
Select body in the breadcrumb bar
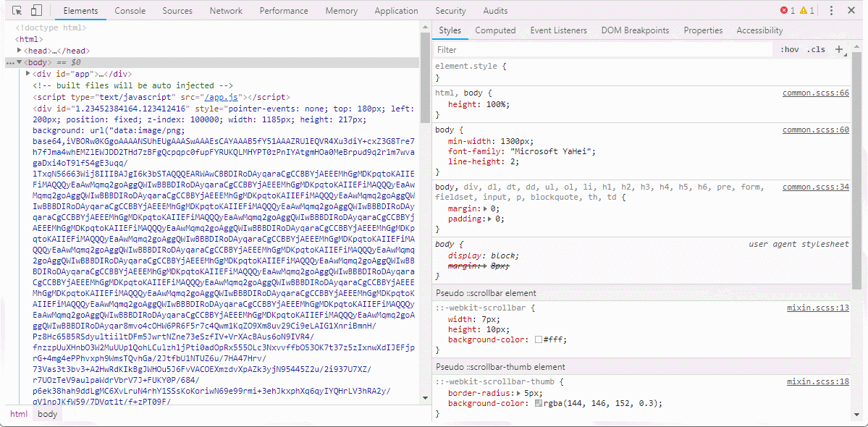tap(48, 414)
